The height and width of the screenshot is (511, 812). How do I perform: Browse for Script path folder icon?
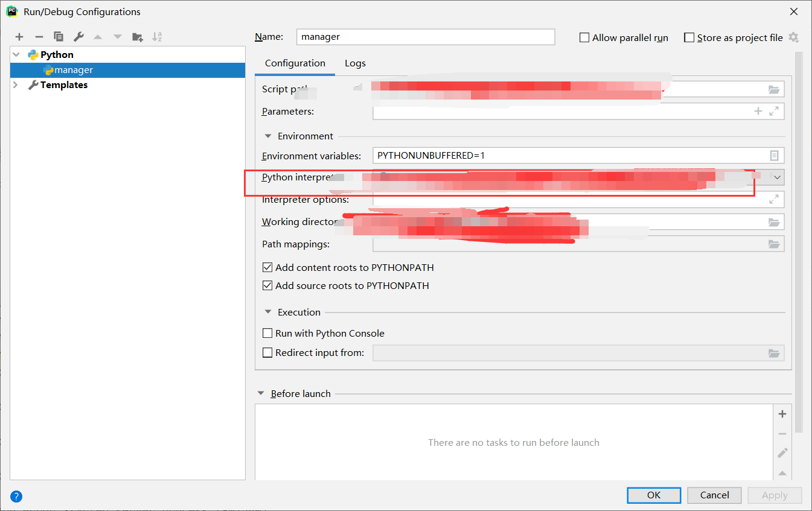click(774, 89)
